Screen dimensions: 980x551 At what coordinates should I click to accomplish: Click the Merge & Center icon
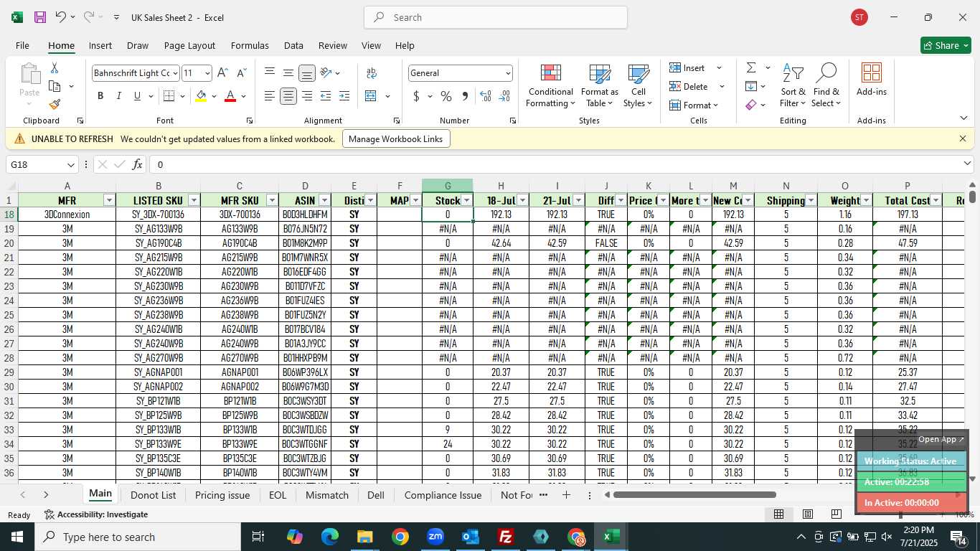click(371, 96)
